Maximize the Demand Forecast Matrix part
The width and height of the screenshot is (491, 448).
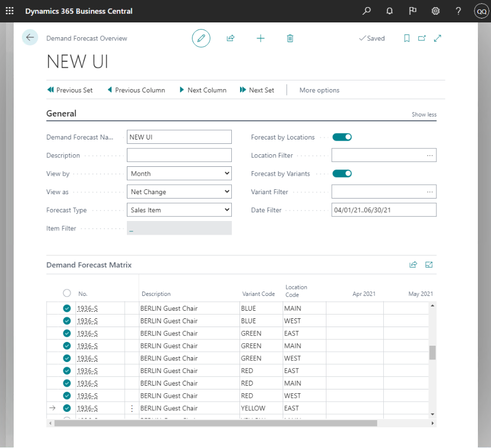(429, 265)
